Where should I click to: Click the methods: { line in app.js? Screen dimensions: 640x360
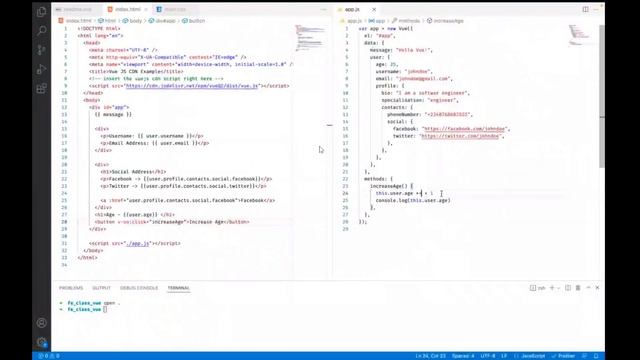[x=378, y=179]
